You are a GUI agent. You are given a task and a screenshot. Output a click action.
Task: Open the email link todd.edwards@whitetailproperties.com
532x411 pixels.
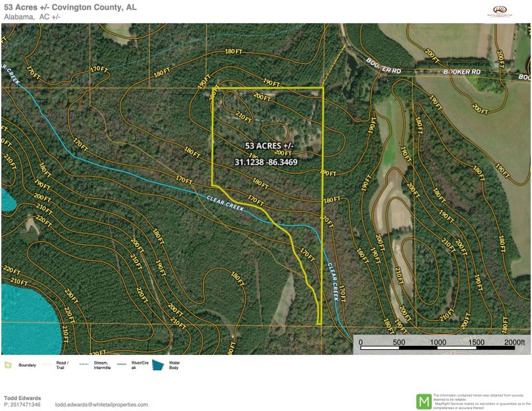coord(100,404)
